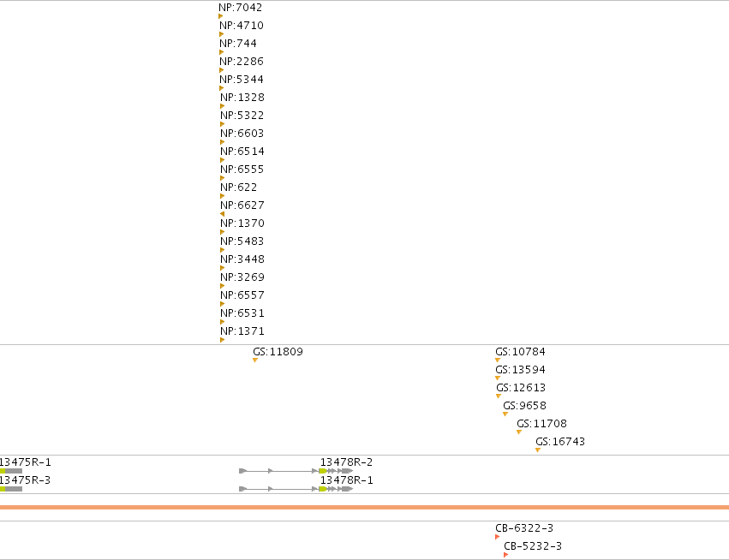The width and height of the screenshot is (729, 560).
Task: Click the orange chromosome band bar
Action: click(x=365, y=507)
